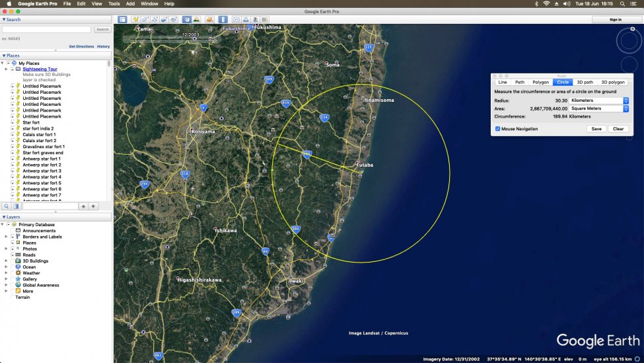Click the Print toolbar icon
The image size is (644, 363).
[246, 19]
